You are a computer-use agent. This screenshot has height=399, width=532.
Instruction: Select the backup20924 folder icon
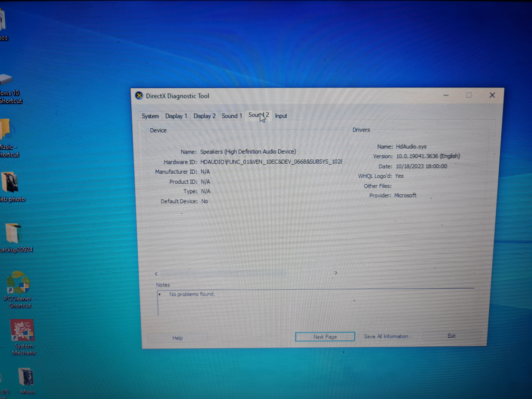15,237
